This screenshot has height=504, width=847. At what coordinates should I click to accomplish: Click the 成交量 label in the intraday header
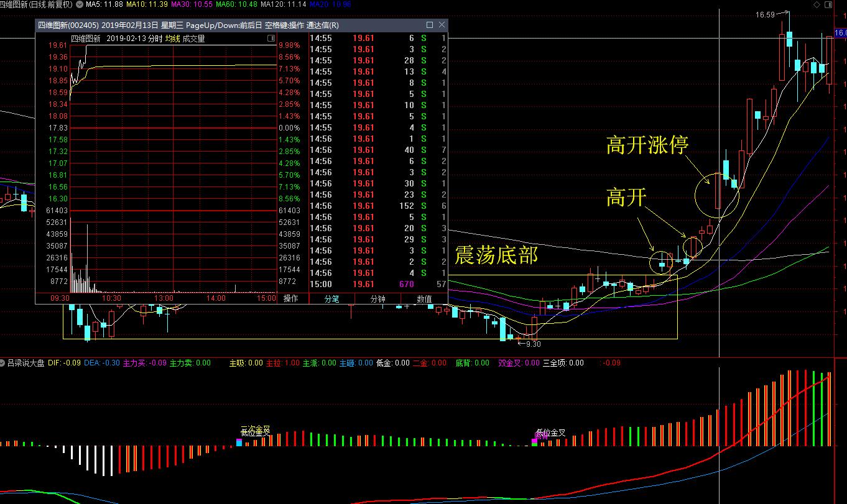193,39
